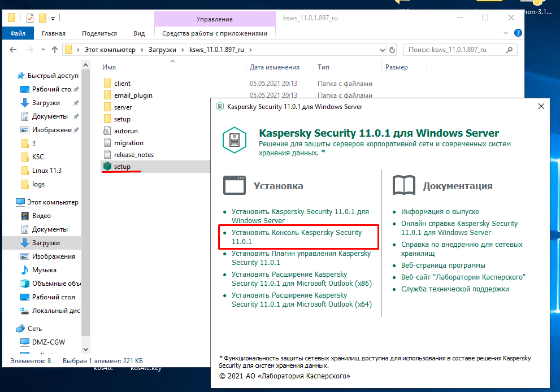560x392 pixels.
Task: Expand chevron after ksws_11.0.1.897_ru breadcrumb
Action: (x=250, y=50)
